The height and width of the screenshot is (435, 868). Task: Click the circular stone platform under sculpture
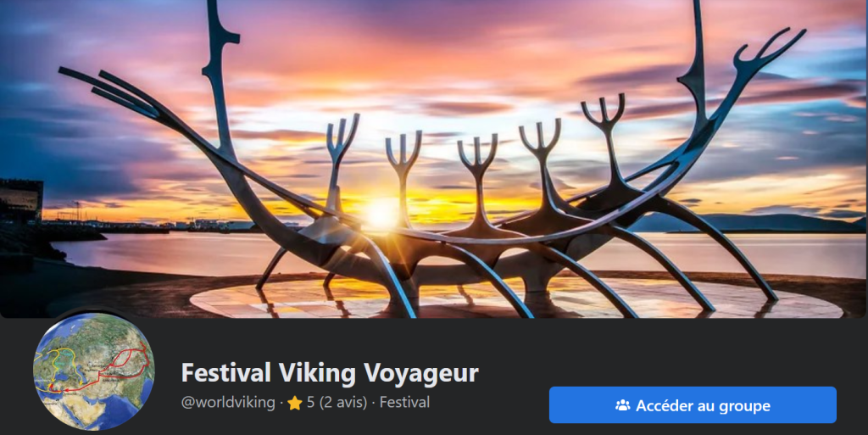click(515, 298)
